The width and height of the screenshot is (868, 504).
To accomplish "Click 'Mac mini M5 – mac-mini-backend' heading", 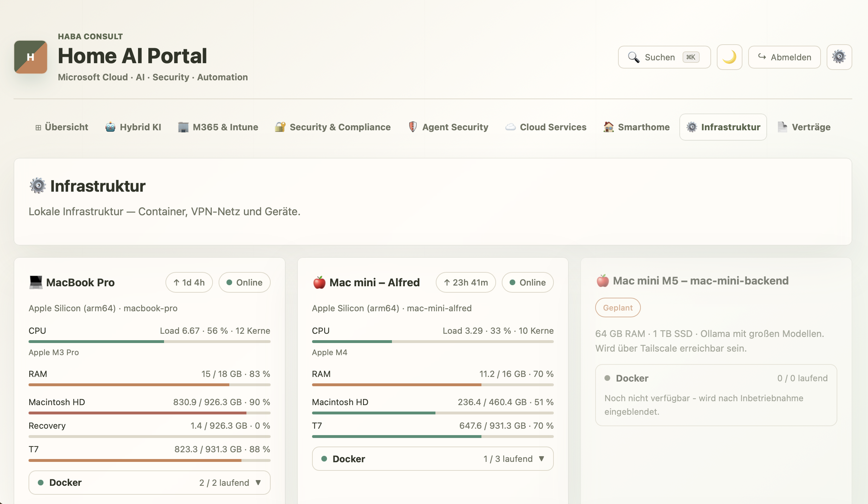I will (x=701, y=281).
